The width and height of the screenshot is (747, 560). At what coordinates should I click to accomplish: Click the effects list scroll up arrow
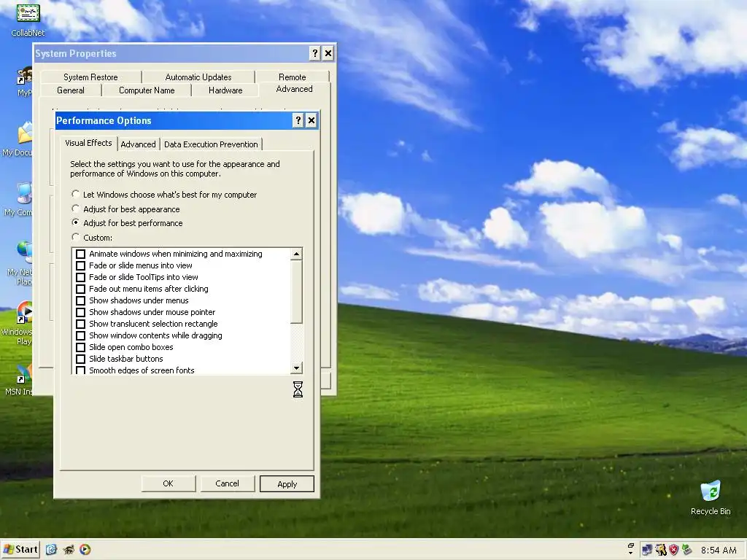(x=296, y=254)
